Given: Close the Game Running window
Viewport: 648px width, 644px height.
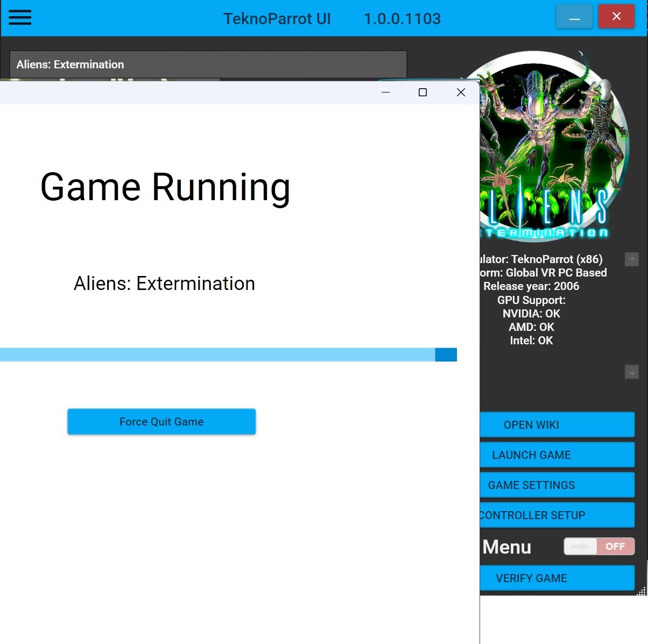Looking at the screenshot, I should coord(461,93).
